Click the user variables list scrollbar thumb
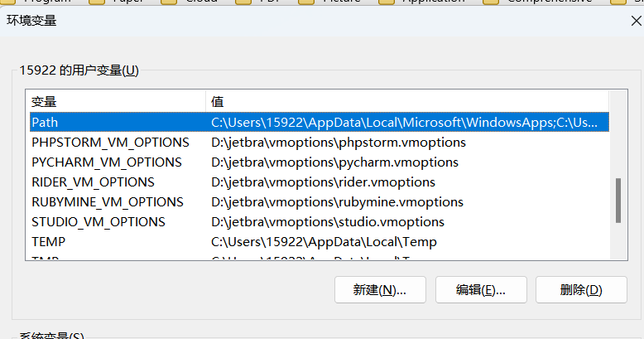The image size is (644, 339). click(618, 201)
